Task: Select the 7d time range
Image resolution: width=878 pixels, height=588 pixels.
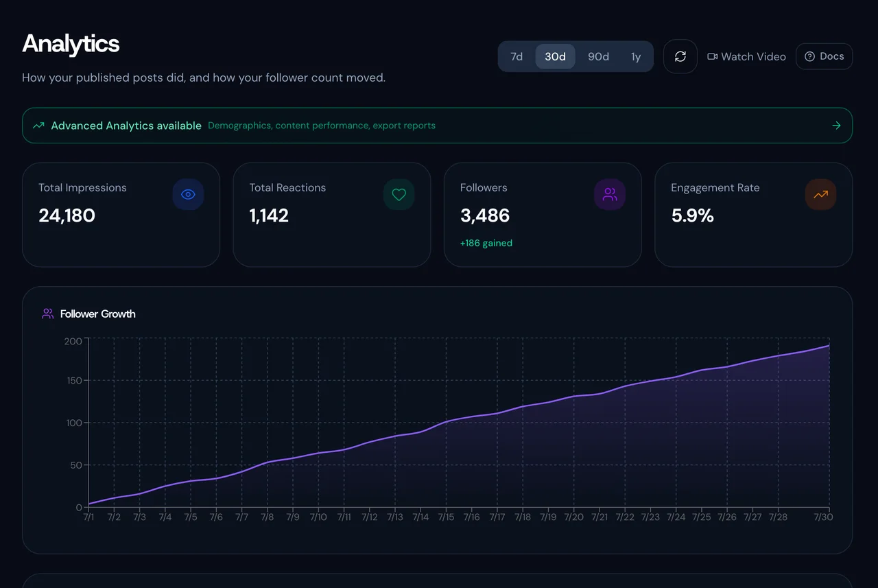Action: pyautogui.click(x=517, y=56)
